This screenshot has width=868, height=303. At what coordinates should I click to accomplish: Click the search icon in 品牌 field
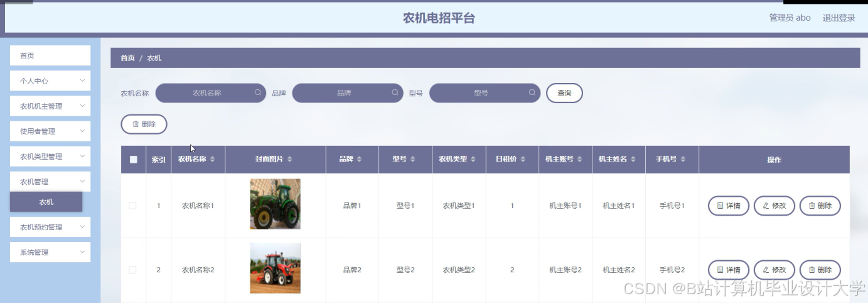(395, 92)
